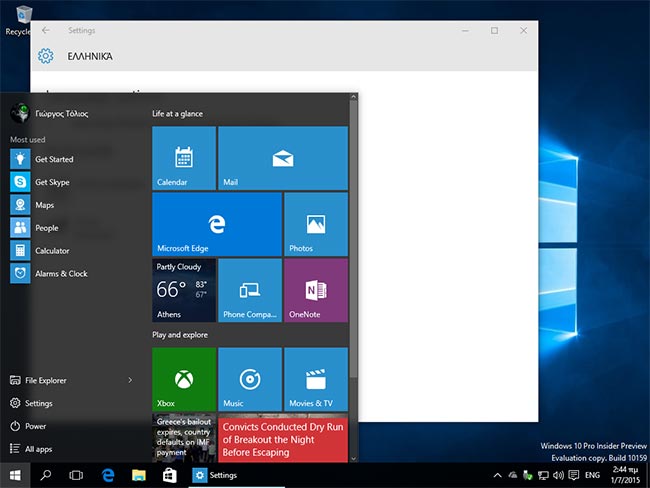Click the OneDrive cloud tray icon
This screenshot has width=650, height=488.
click(513, 475)
